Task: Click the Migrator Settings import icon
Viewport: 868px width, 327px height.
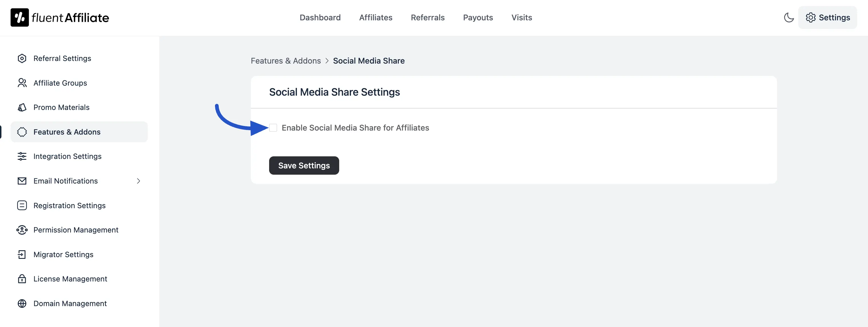Action: coord(22,255)
